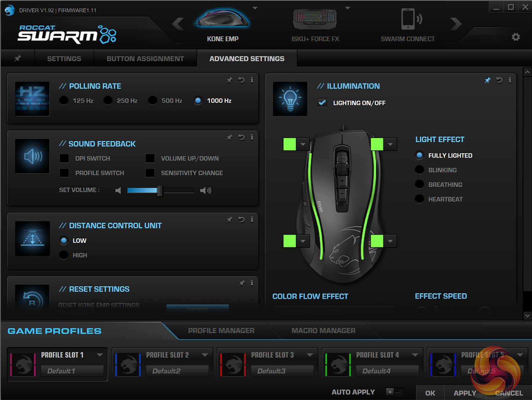Click the loud speaker icon beside volume slider
The height and width of the screenshot is (400, 532).
click(x=206, y=191)
